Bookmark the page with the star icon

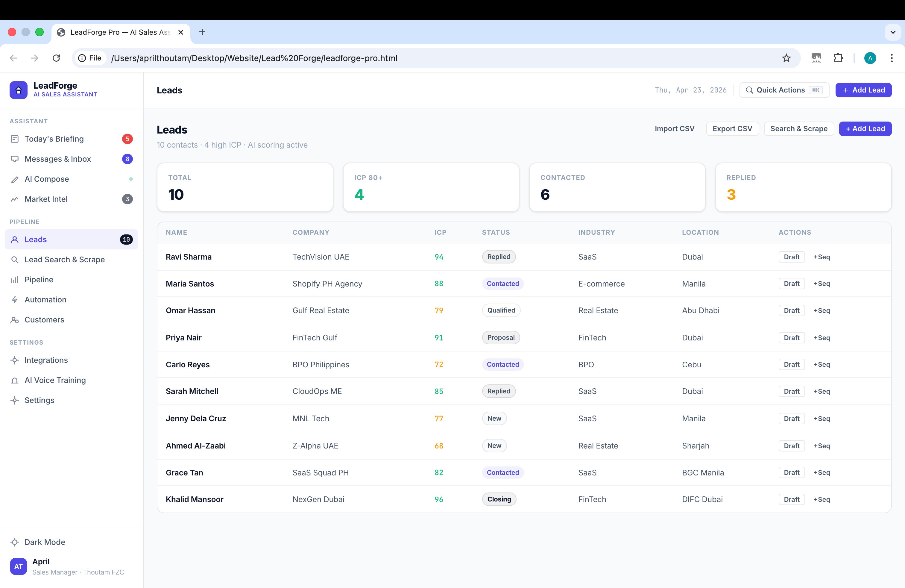point(786,58)
